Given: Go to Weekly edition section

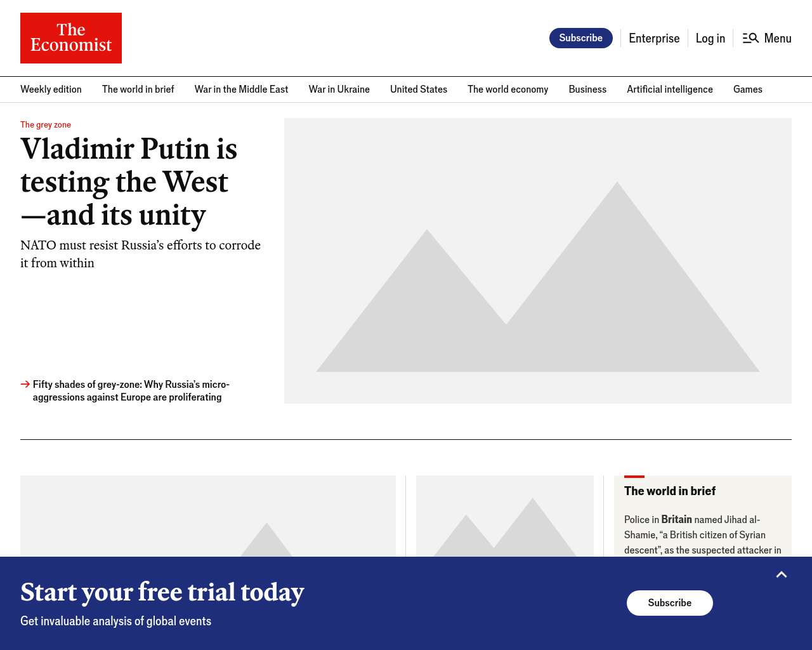Looking at the screenshot, I should (51, 90).
